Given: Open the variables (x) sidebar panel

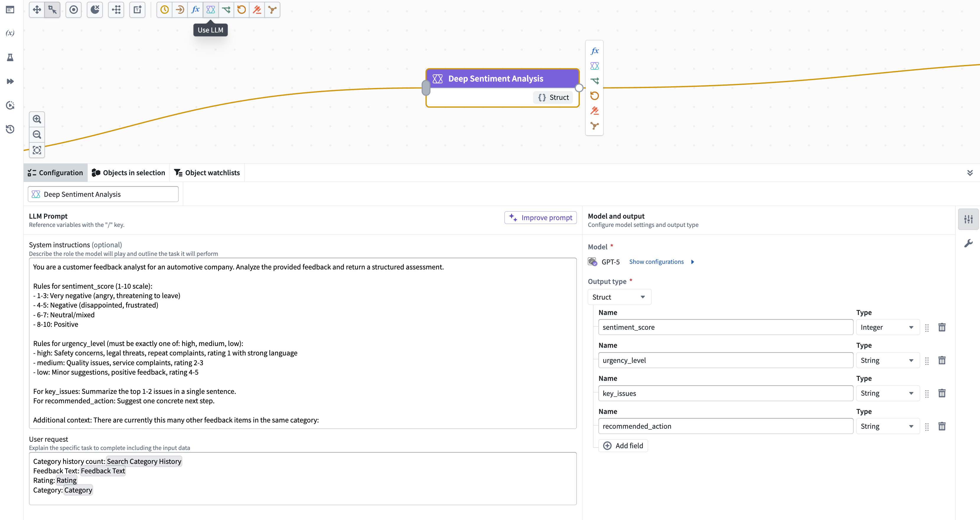Looking at the screenshot, I should (10, 33).
